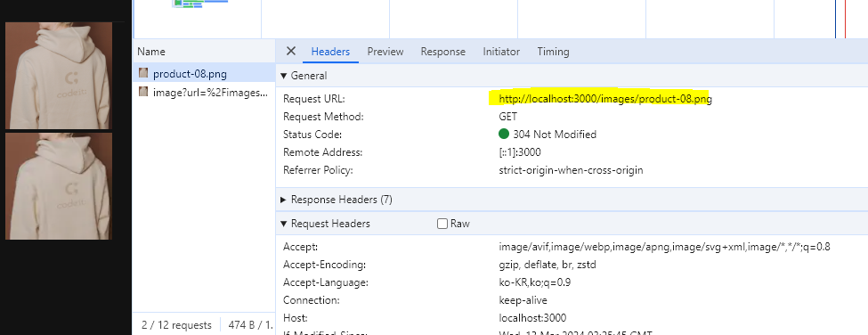Viewport: 868px width, 335px height.
Task: Switch to the Headers tab
Action: pyautogui.click(x=330, y=52)
